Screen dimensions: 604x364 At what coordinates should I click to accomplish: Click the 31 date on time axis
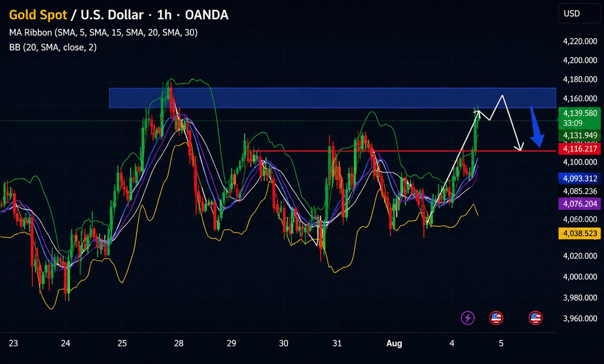[337, 344]
